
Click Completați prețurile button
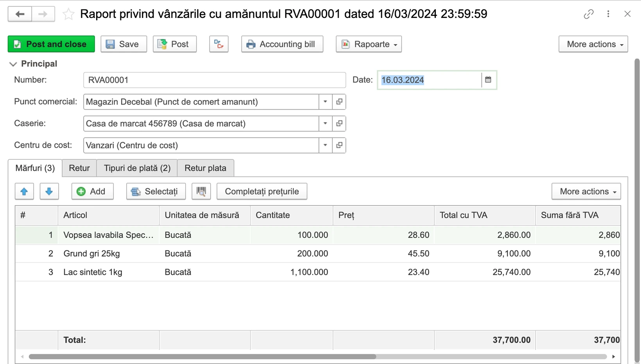click(x=262, y=191)
